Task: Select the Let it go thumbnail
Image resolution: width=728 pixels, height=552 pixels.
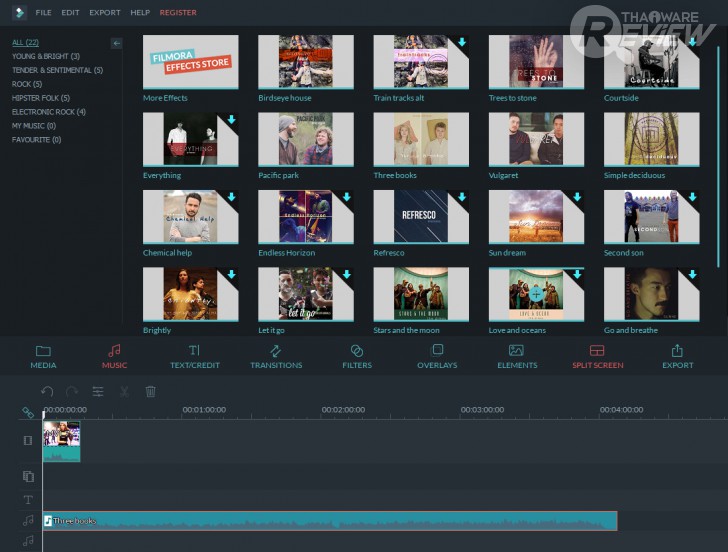Action: [306, 294]
